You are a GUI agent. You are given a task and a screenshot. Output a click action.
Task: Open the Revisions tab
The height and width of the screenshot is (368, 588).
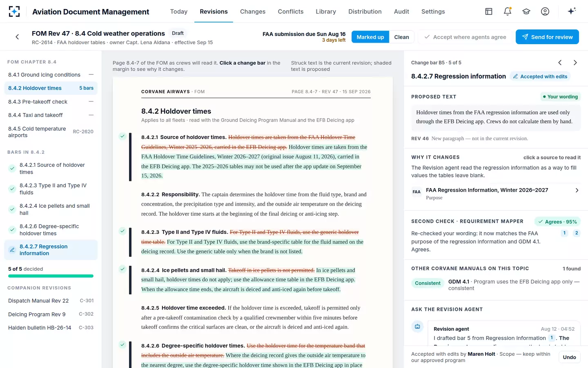pos(214,11)
